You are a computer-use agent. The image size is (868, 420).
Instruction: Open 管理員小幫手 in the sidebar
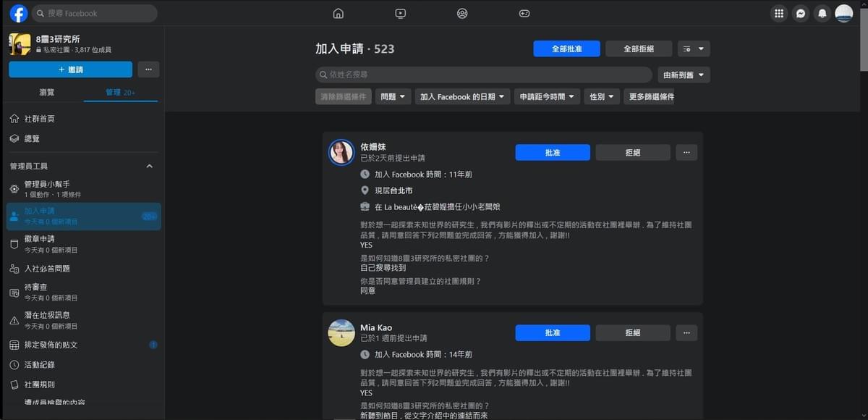click(83, 189)
